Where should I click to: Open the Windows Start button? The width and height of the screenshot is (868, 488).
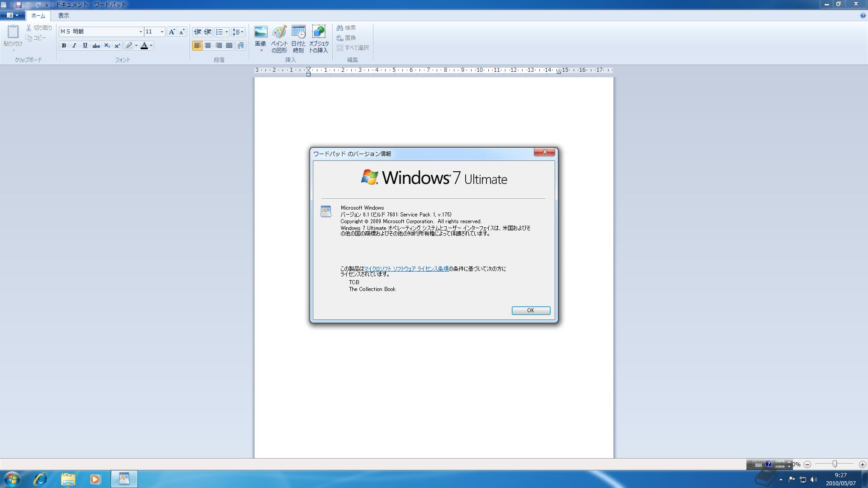click(12, 479)
